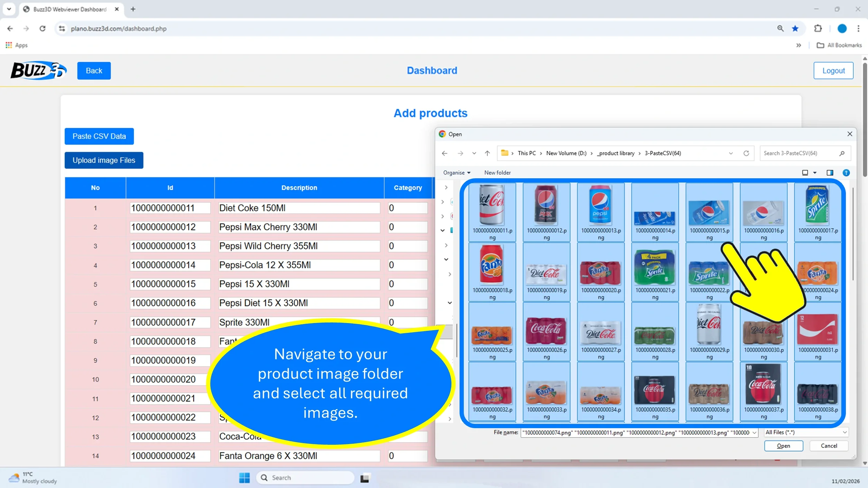Select the Buzz3D Webviewer Dashboard tab
This screenshot has width=868, height=488.
pyautogui.click(x=69, y=9)
